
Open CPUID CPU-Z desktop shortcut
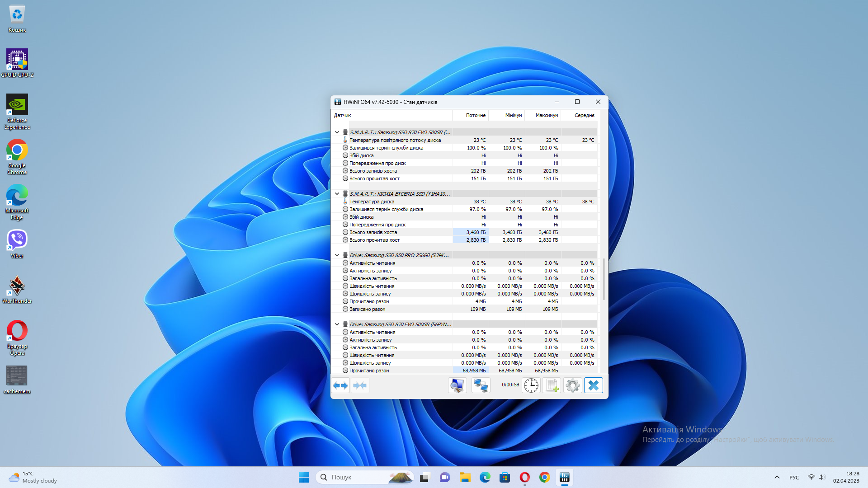pyautogui.click(x=17, y=63)
